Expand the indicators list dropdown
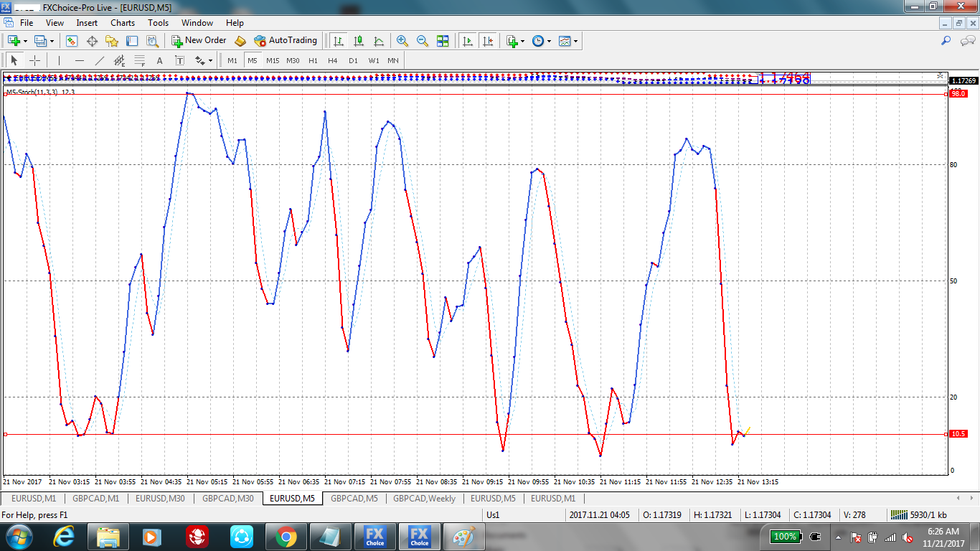980x551 pixels. pyautogui.click(x=523, y=41)
